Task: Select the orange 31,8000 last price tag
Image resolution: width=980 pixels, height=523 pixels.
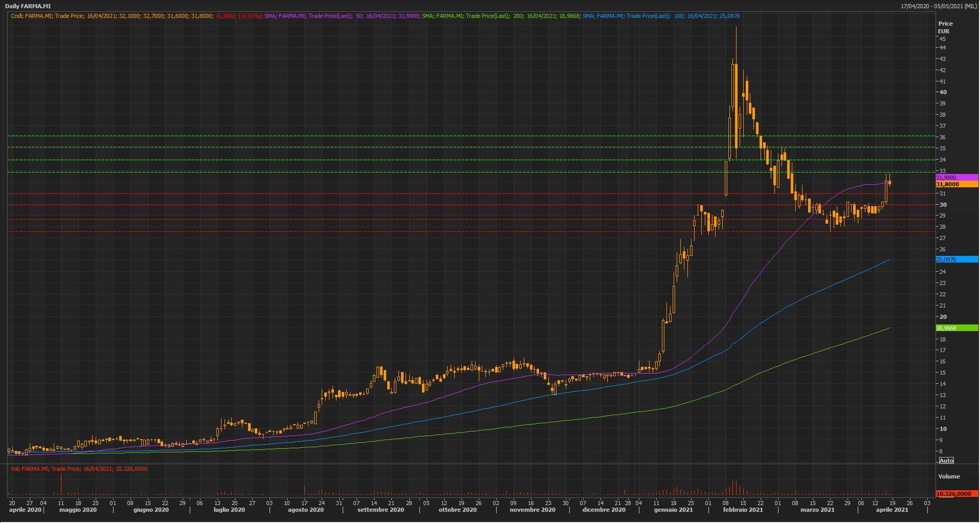Action: [x=956, y=184]
